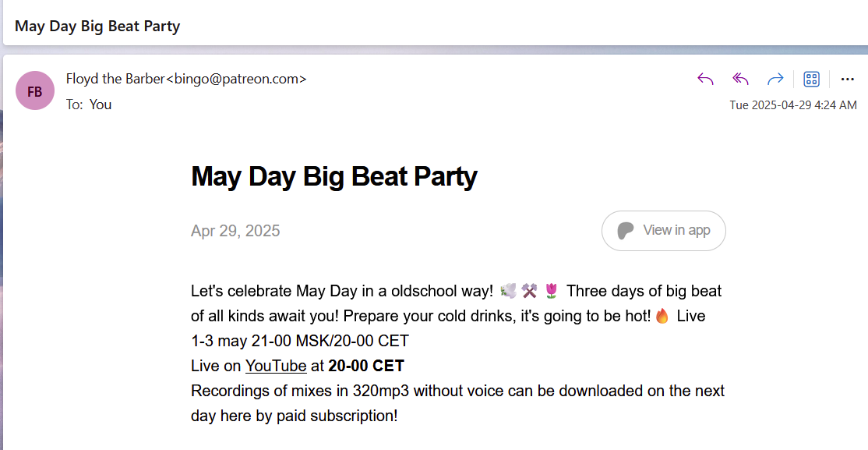The image size is (868, 450).
Task: Select the recipient "You"
Action: point(101,105)
